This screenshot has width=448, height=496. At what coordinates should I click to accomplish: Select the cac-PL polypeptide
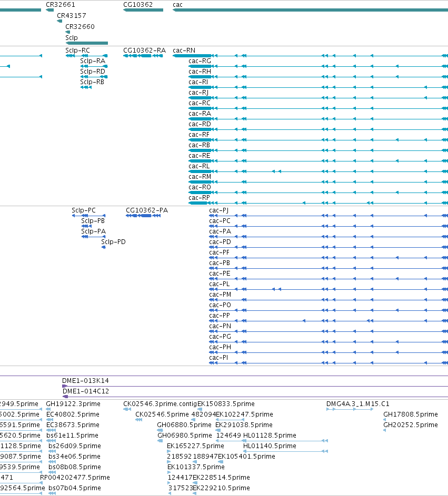click(x=328, y=289)
